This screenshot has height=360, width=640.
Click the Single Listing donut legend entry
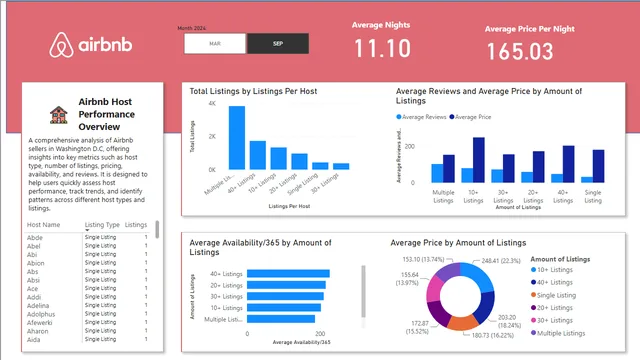[x=553, y=295]
